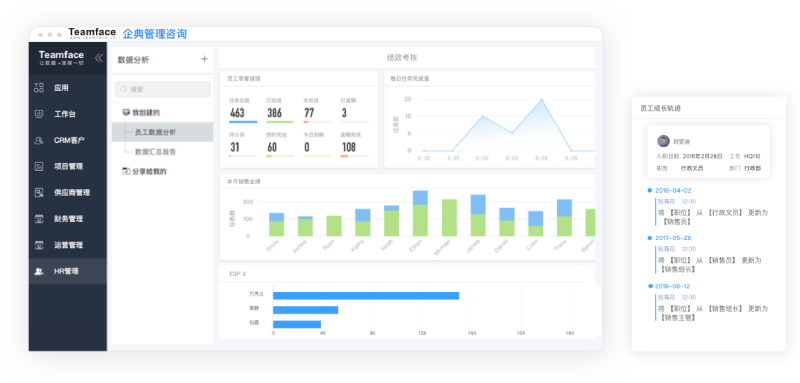Open 运营管理 in the left sidebar
The height and width of the screenshot is (383, 800).
point(67,245)
